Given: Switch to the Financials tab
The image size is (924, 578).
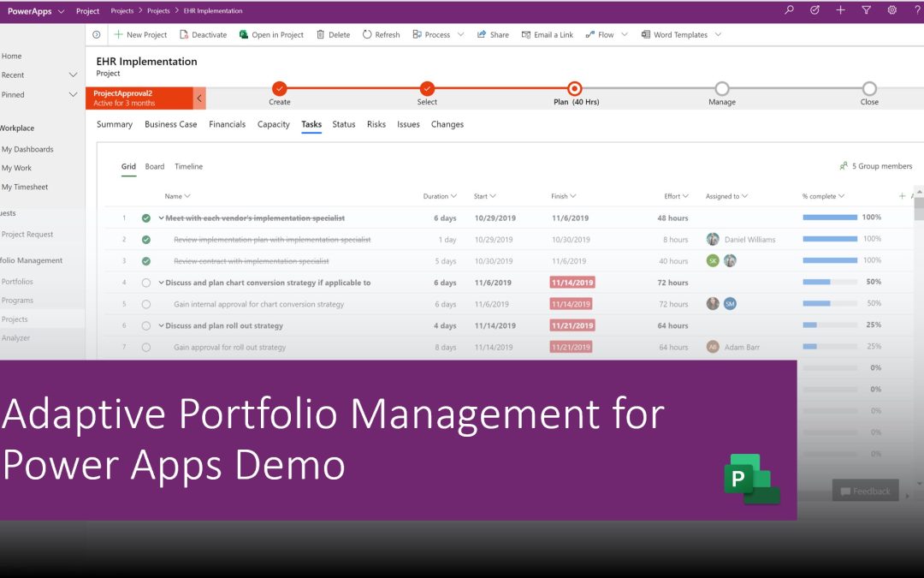Looking at the screenshot, I should (227, 124).
